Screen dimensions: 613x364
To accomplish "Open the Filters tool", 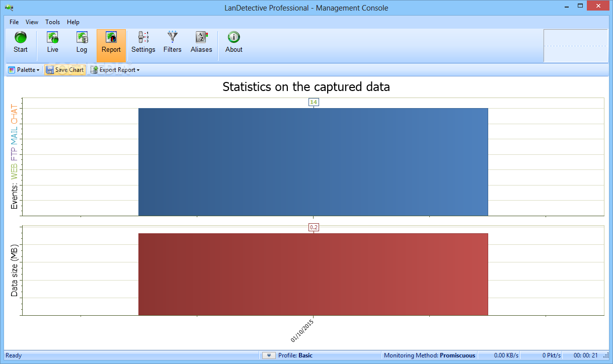I will [173, 43].
